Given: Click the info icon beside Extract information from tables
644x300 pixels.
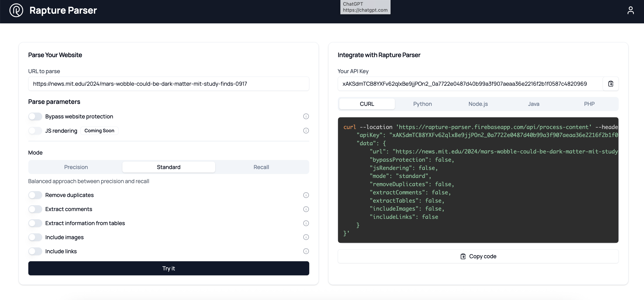Looking at the screenshot, I should tap(306, 223).
